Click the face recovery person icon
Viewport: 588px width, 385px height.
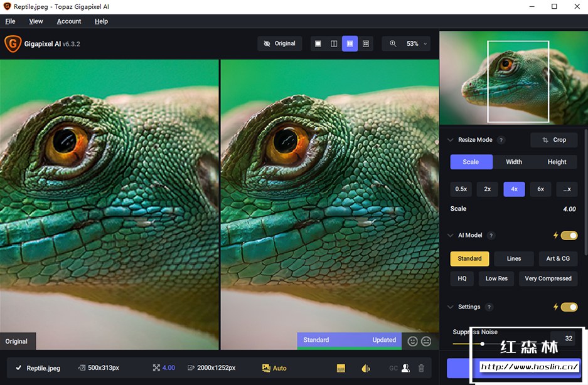click(405, 368)
